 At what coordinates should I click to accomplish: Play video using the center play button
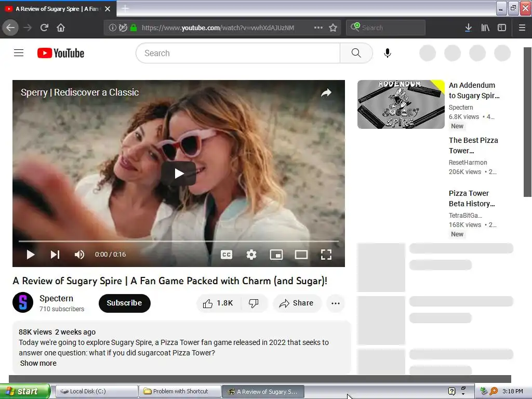click(179, 174)
